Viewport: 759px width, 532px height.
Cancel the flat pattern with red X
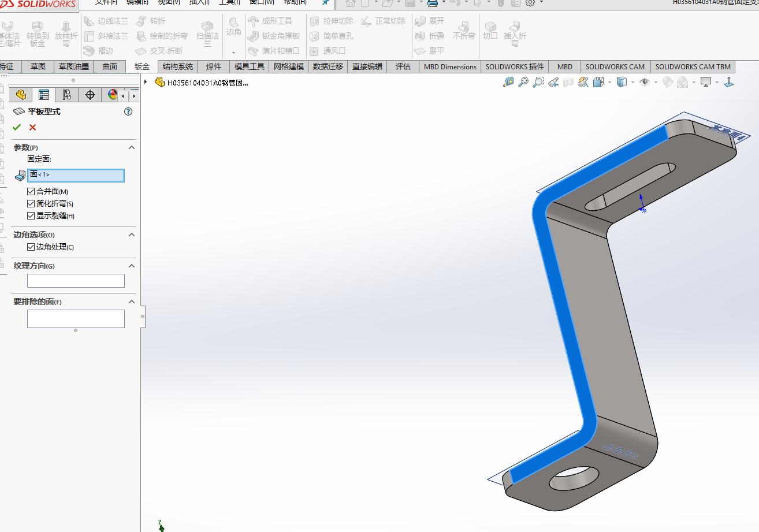[32, 127]
